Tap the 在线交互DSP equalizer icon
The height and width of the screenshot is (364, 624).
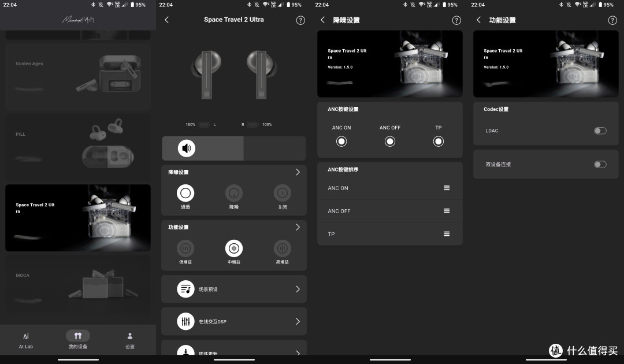[186, 321]
